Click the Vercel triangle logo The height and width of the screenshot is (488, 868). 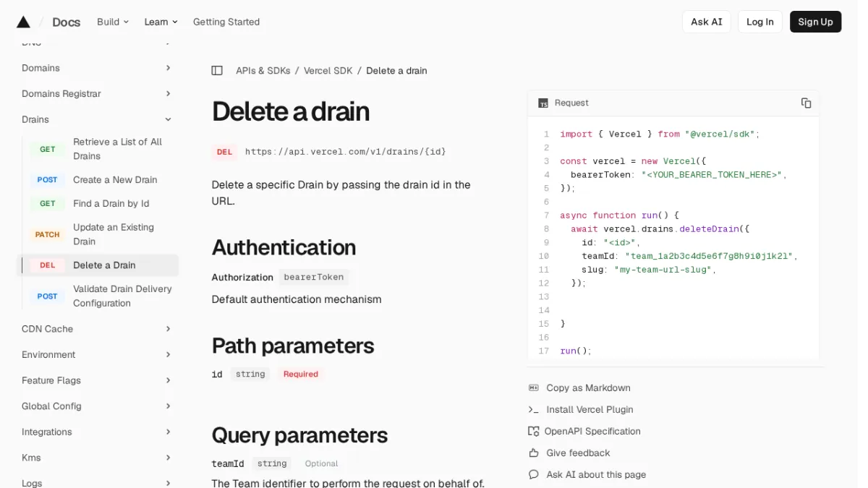[x=23, y=22]
